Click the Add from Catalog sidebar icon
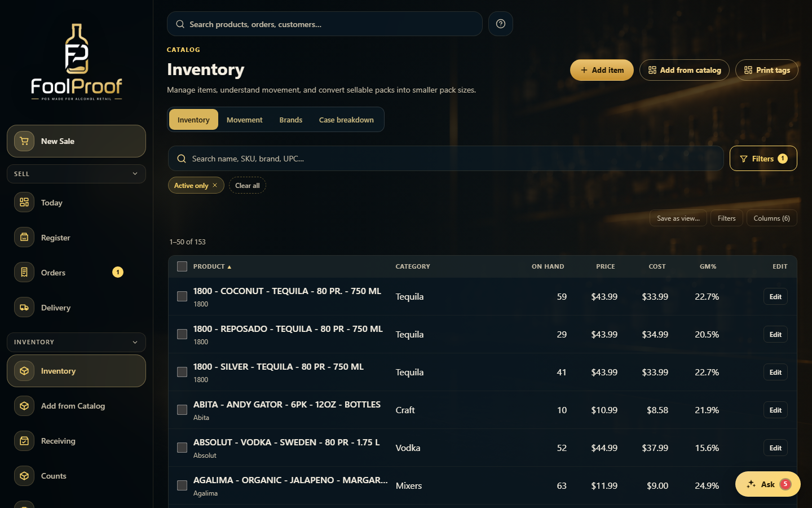Screen dimensions: 812x508 pos(24,406)
